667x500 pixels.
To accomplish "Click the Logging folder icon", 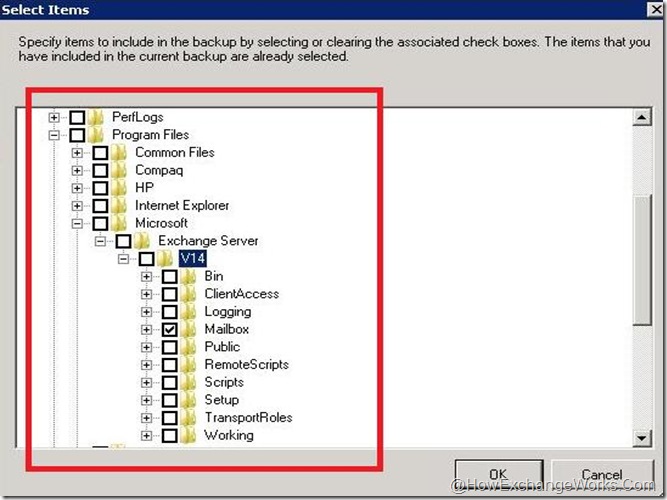I will 188,311.
